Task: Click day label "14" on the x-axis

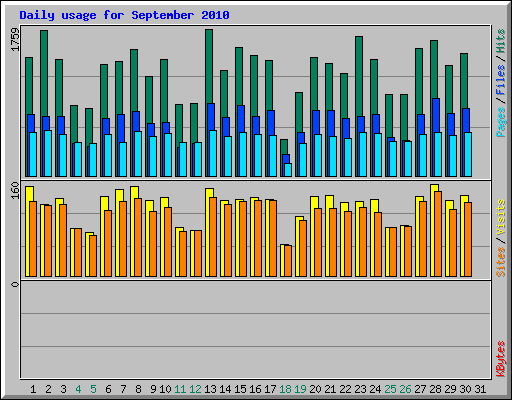Action: click(225, 389)
